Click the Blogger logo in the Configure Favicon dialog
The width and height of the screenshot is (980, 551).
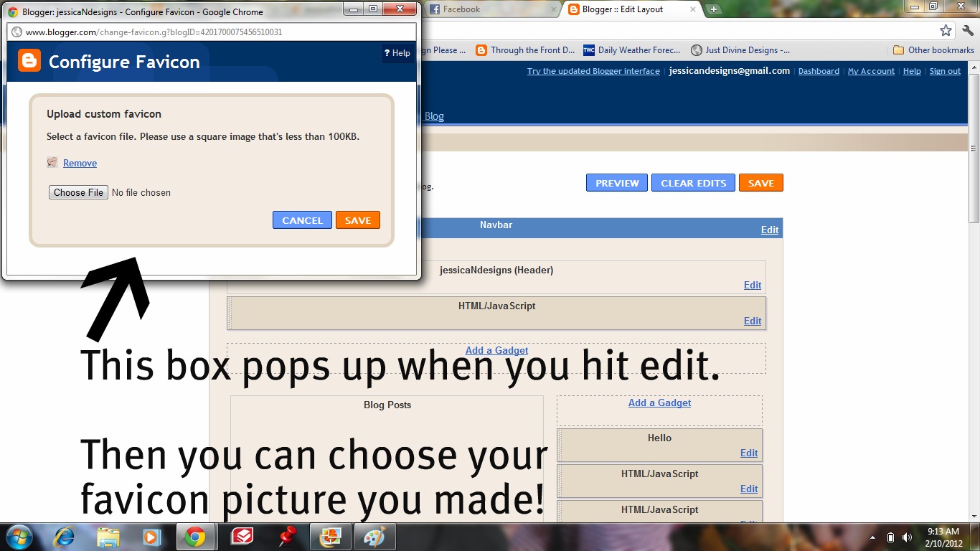tap(28, 62)
